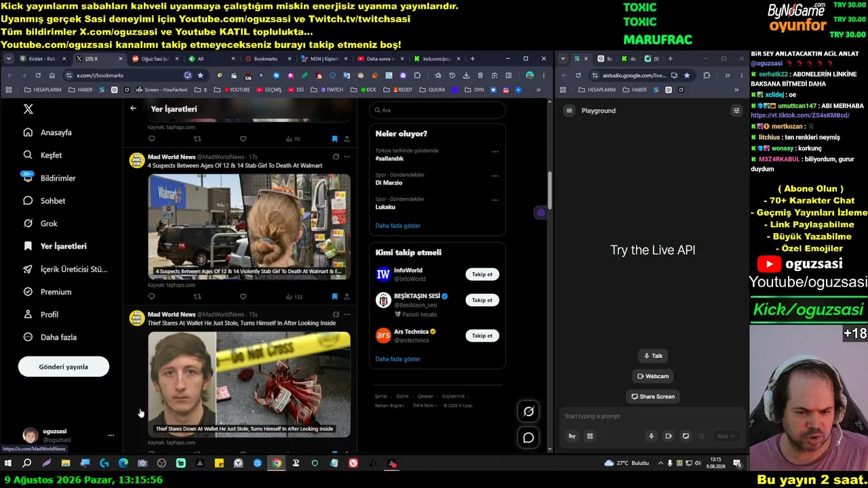
Task: Open more options for the Thief Stares post
Action: (x=347, y=314)
